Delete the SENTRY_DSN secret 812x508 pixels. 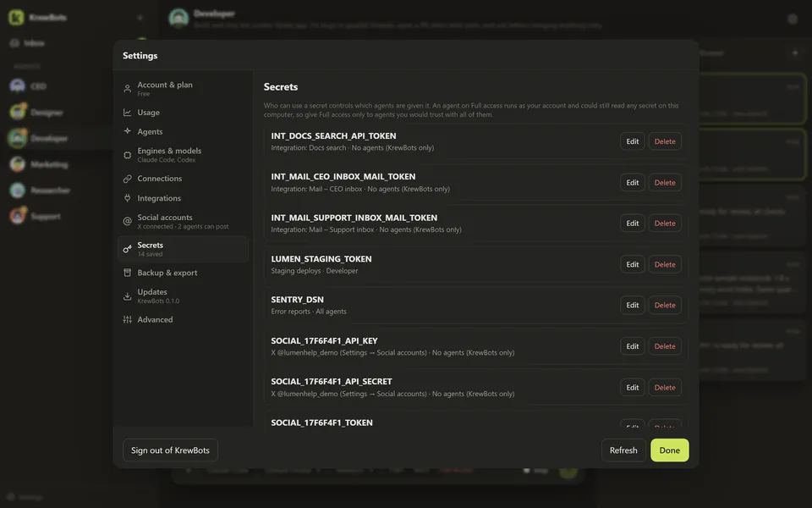(x=665, y=305)
